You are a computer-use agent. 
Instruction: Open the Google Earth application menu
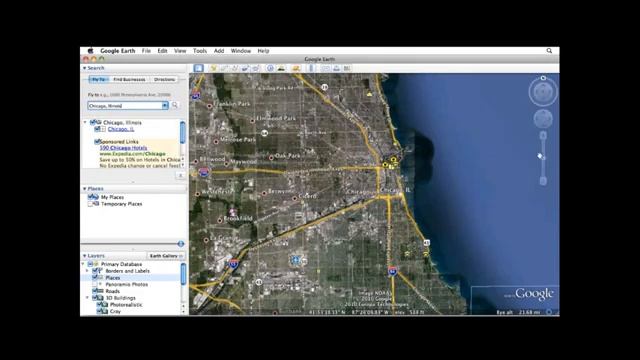[118, 51]
